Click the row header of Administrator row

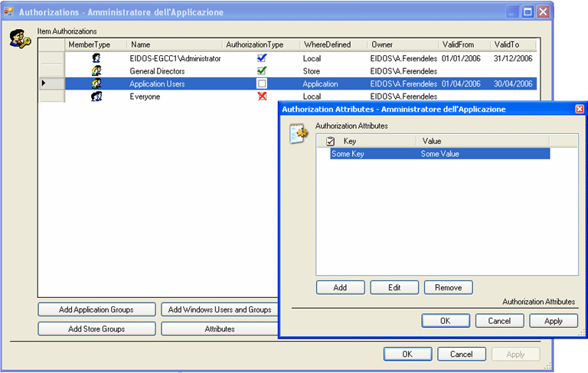pos(51,58)
